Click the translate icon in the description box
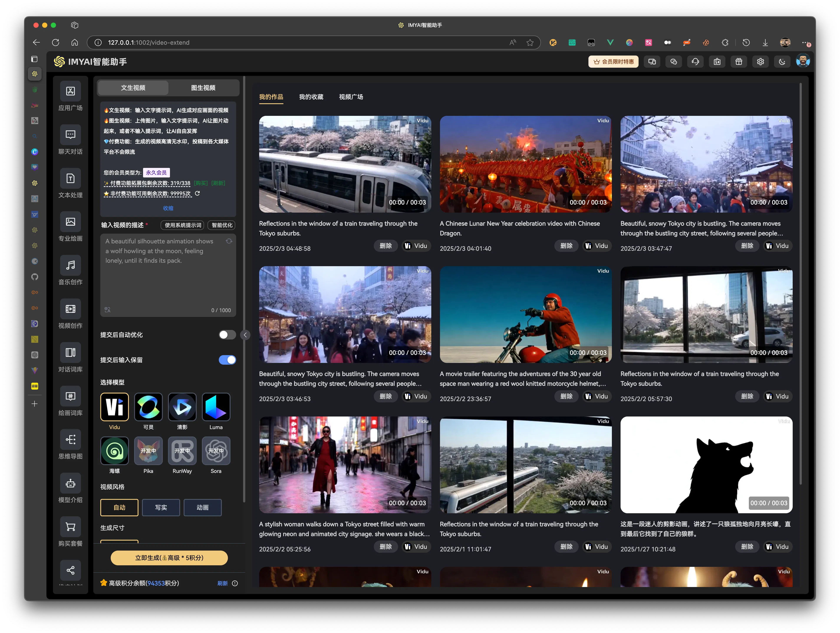The height and width of the screenshot is (633, 840). point(107,310)
